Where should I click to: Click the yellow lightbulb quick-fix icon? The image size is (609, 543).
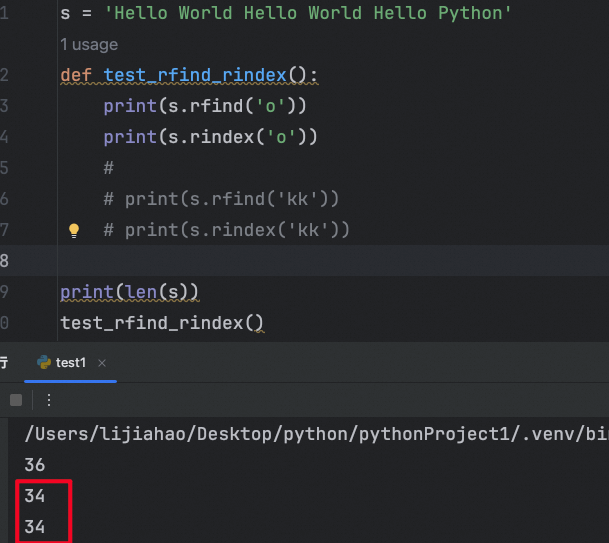click(74, 230)
